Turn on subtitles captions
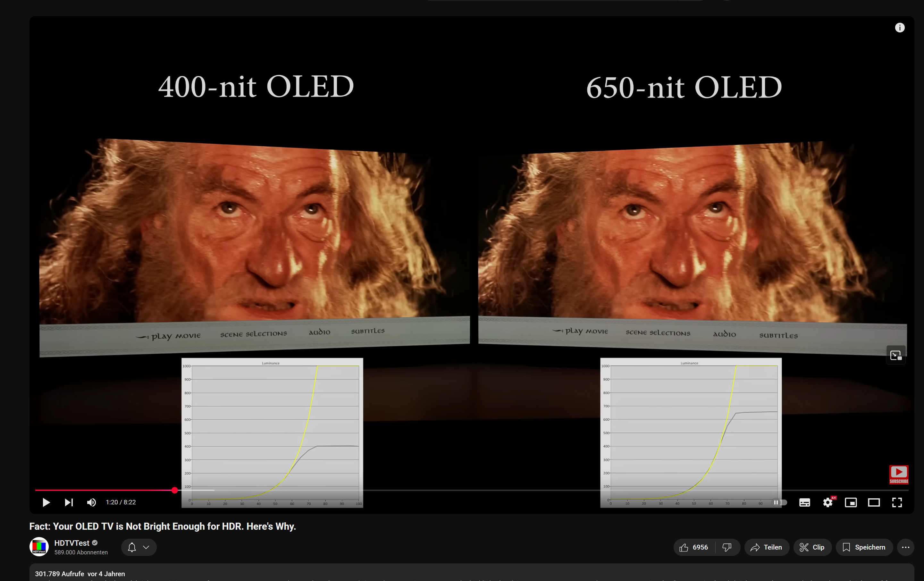Viewport: 924px width, 581px height. tap(804, 502)
